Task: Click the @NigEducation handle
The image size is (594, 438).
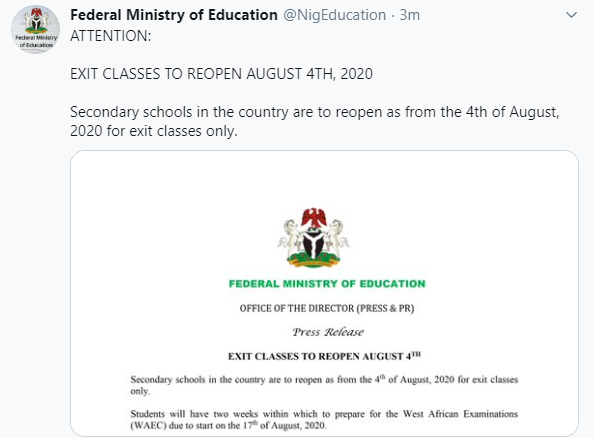Action: pos(335,15)
